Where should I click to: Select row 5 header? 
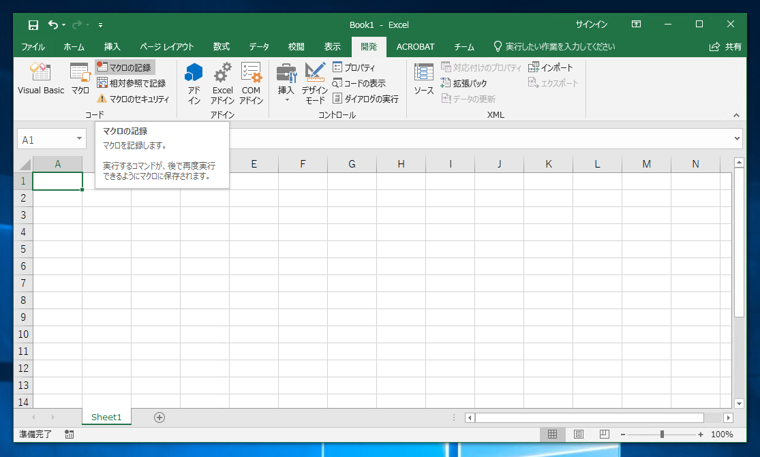click(x=23, y=249)
